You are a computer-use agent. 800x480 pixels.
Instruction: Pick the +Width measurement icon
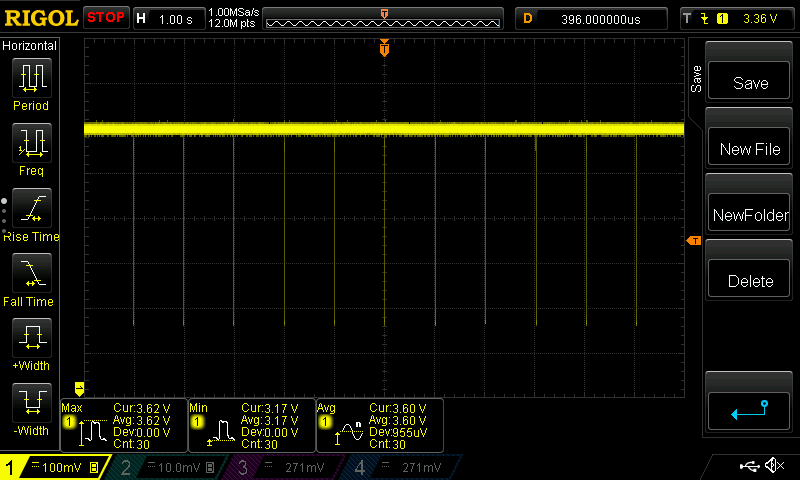tap(32, 338)
